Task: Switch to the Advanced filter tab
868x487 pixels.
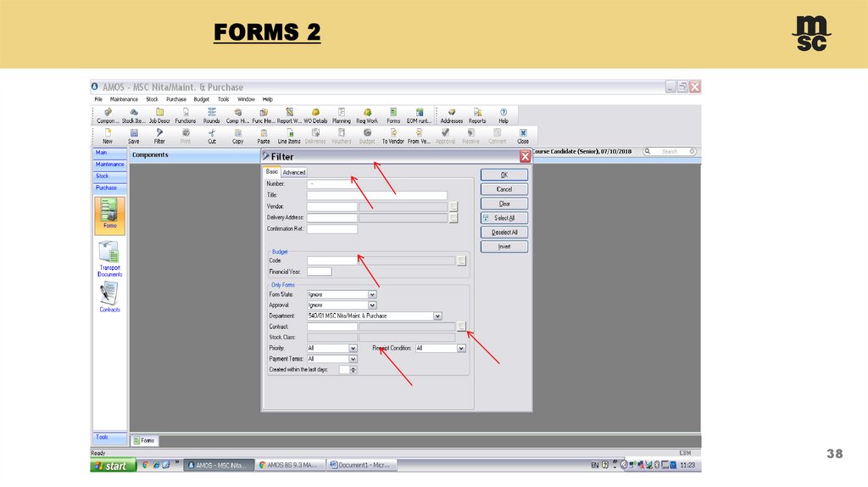Action: point(294,172)
